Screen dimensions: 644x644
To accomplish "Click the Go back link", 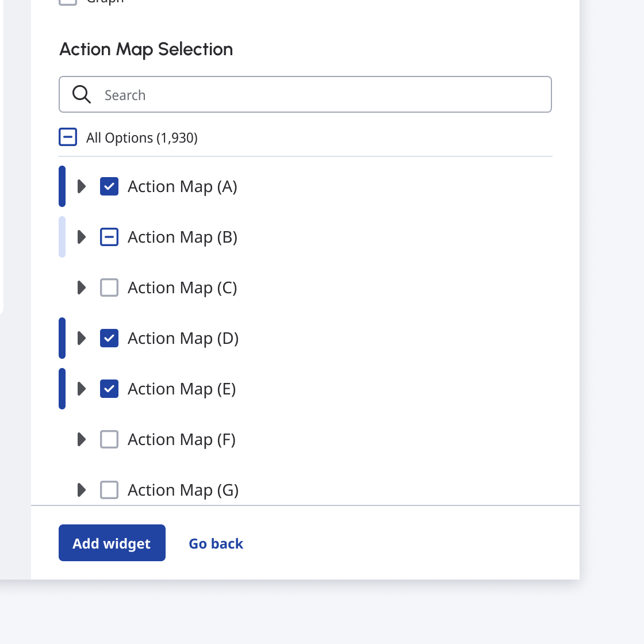I will pos(216,543).
